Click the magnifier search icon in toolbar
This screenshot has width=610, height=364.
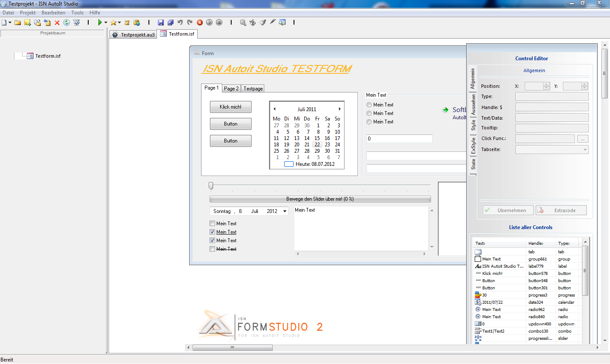coord(243,22)
